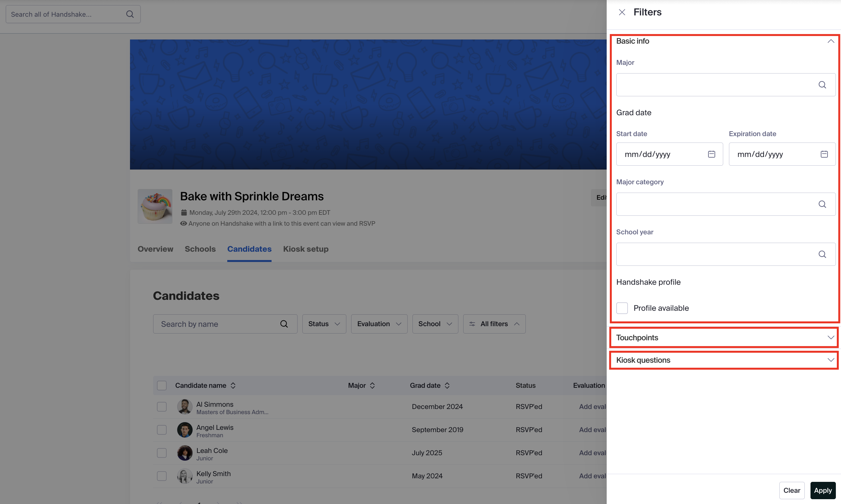This screenshot has height=504, width=841.
Task: Open the School filter dropdown
Action: (x=435, y=324)
